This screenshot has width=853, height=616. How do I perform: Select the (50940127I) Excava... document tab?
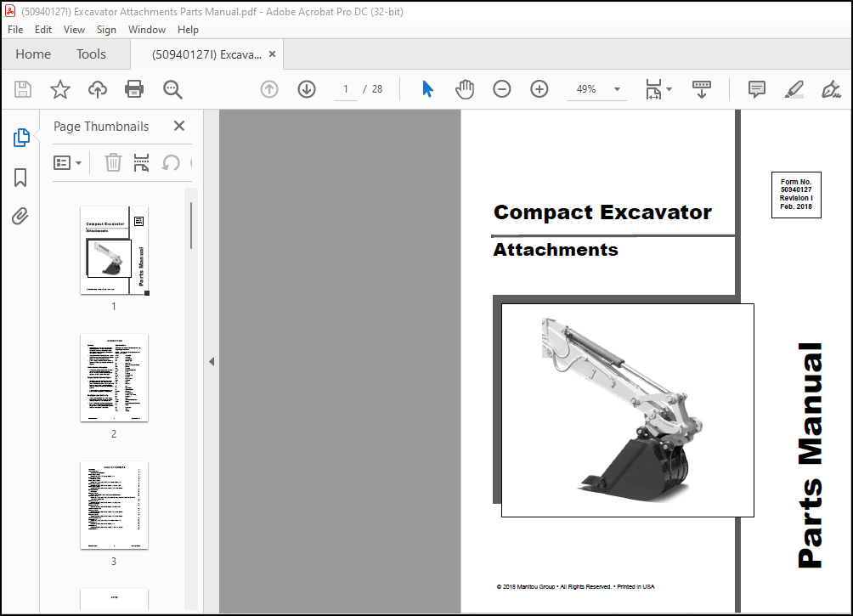tap(206, 54)
